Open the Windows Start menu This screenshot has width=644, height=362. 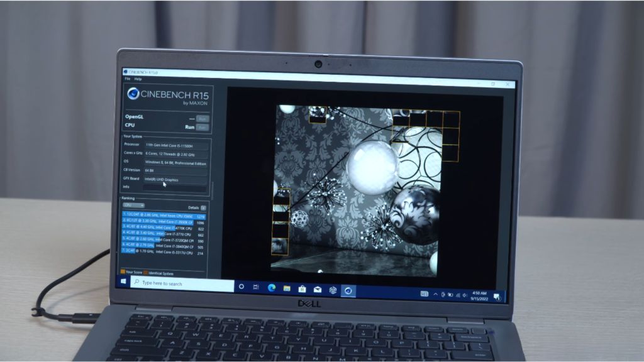point(123,281)
